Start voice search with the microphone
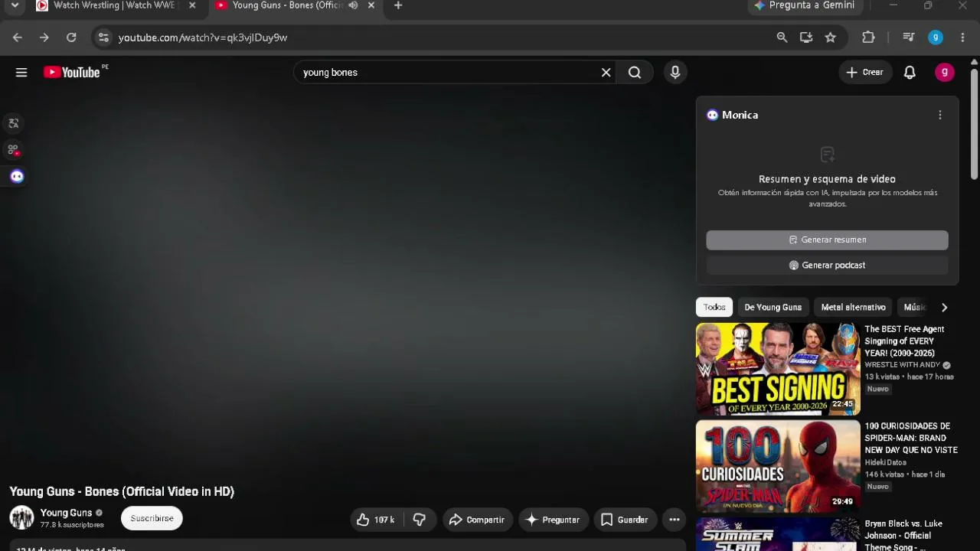 click(675, 72)
